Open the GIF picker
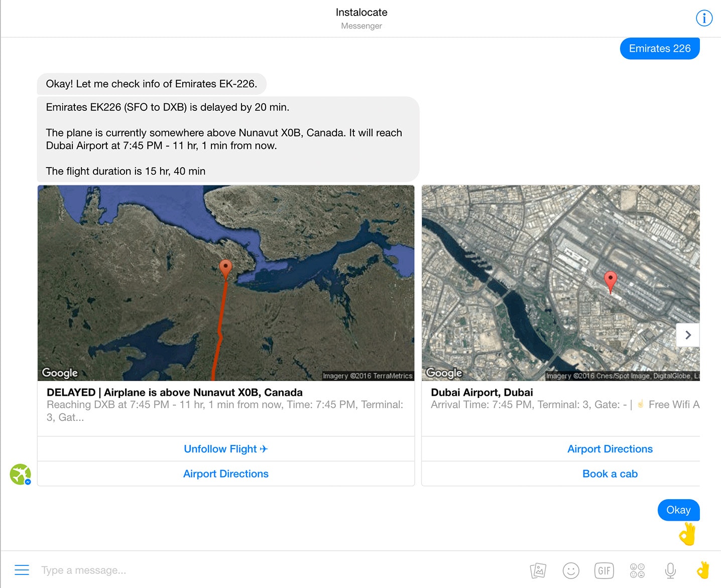Image resolution: width=721 pixels, height=588 pixels. tap(604, 570)
